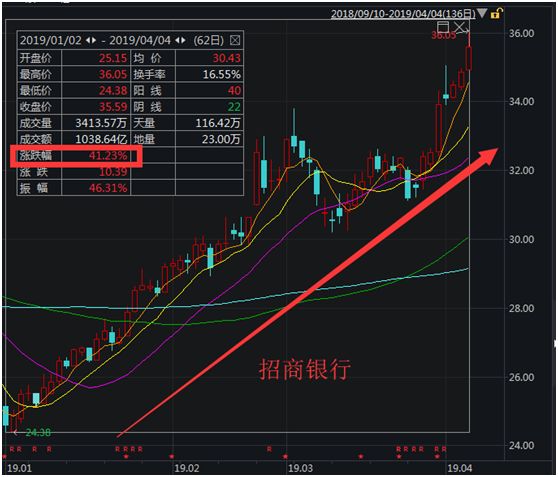Click the green 24.38 low marker on chart
This screenshot has height=477, width=558.
point(38,433)
